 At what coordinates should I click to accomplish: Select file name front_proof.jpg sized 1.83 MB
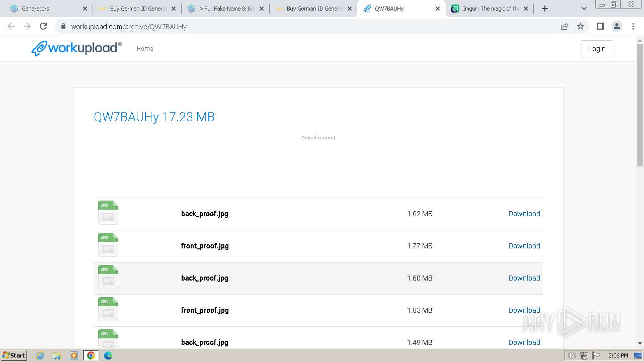(x=205, y=310)
